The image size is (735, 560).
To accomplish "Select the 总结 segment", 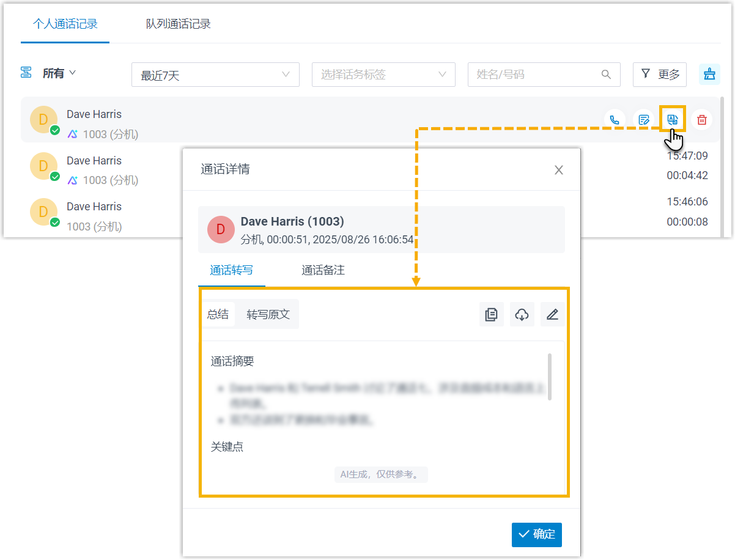I will [x=218, y=314].
